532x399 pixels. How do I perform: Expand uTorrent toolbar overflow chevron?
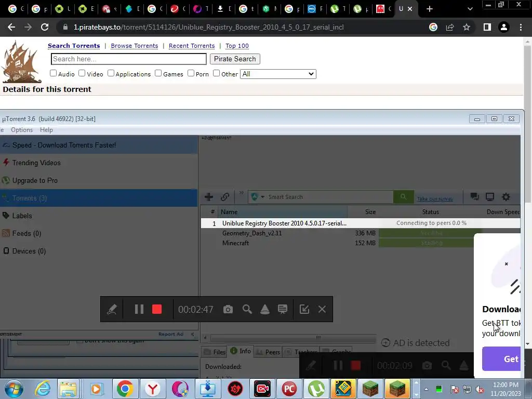[241, 193]
